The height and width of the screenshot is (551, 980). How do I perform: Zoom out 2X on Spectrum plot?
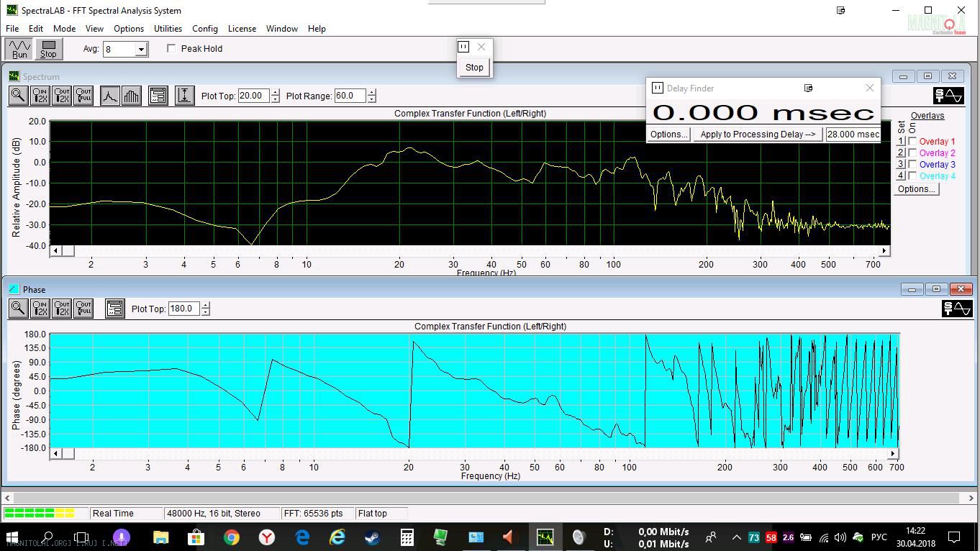[x=62, y=96]
